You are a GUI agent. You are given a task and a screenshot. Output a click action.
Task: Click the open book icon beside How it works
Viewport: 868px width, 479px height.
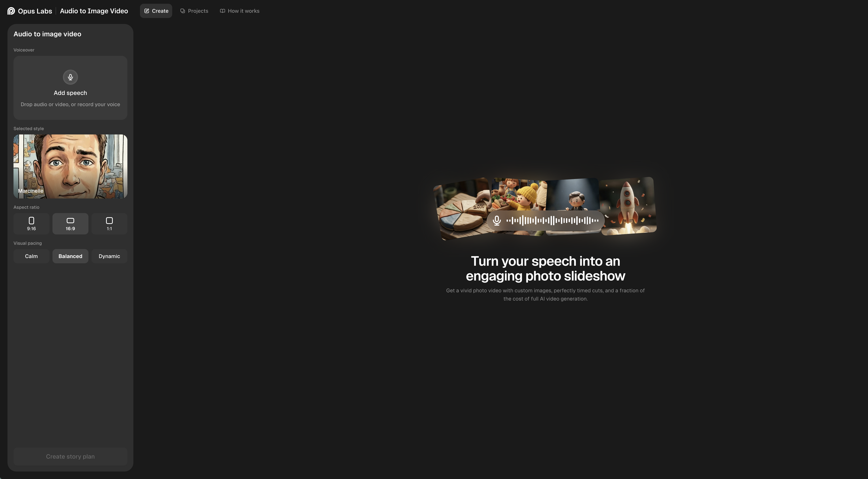[x=222, y=11]
